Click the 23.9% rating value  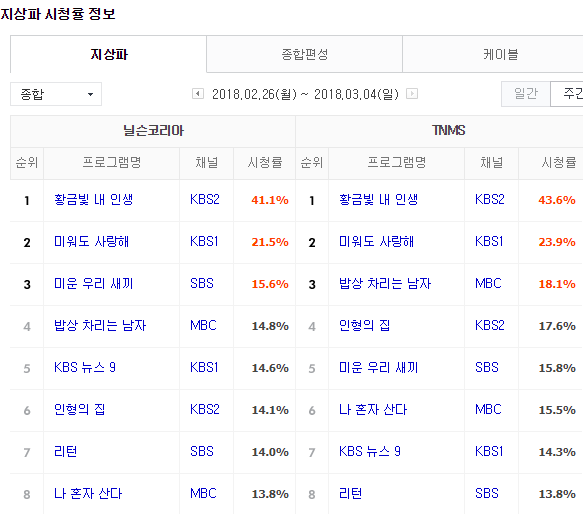(557, 242)
